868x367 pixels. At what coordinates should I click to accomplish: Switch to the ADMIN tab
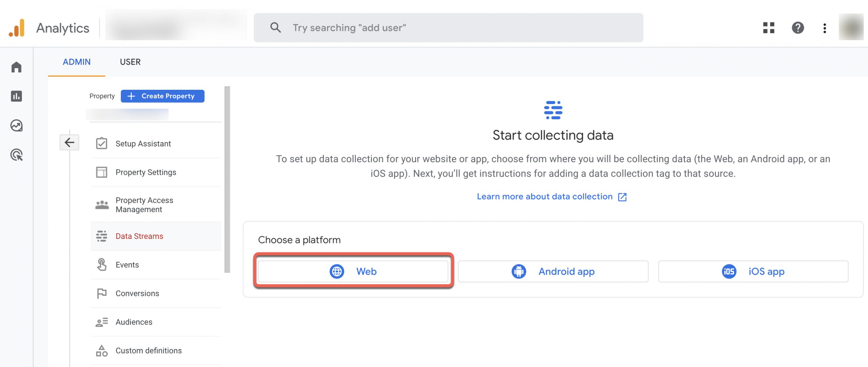point(76,61)
